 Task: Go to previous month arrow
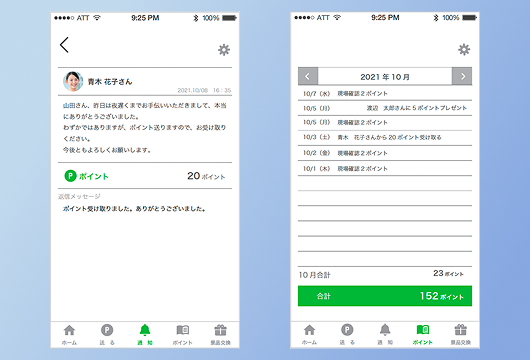click(x=308, y=76)
